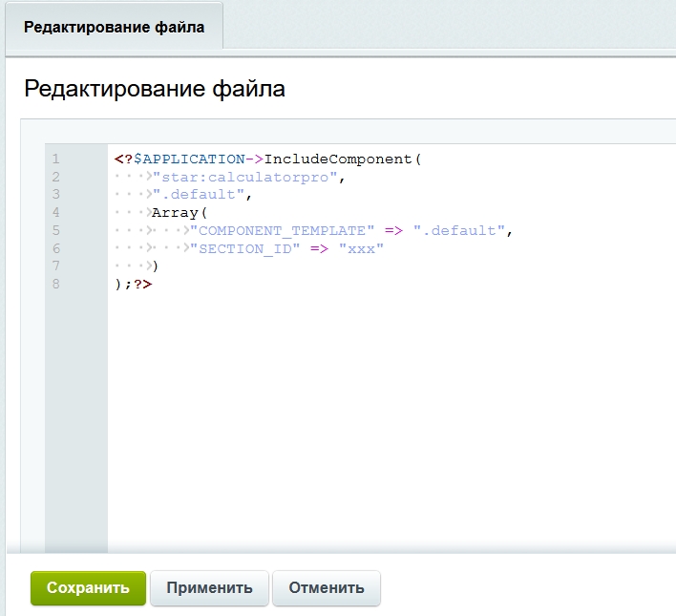Click the "xxx" value on line 6

361,248
